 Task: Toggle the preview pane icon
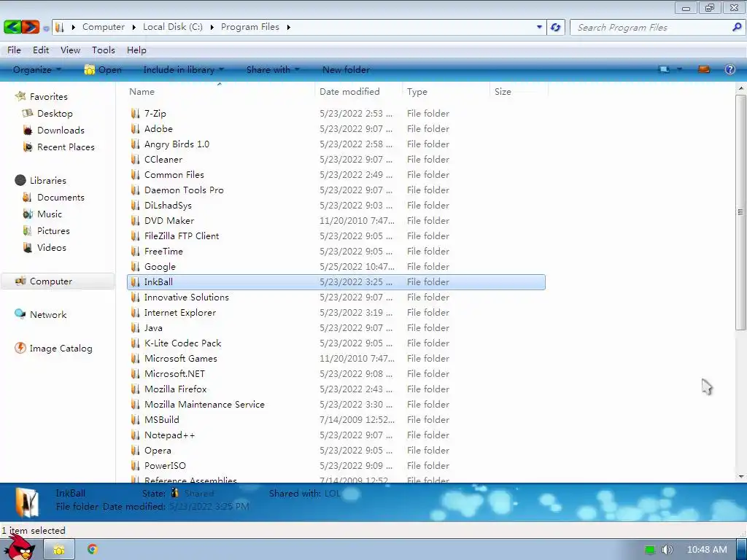pos(704,69)
